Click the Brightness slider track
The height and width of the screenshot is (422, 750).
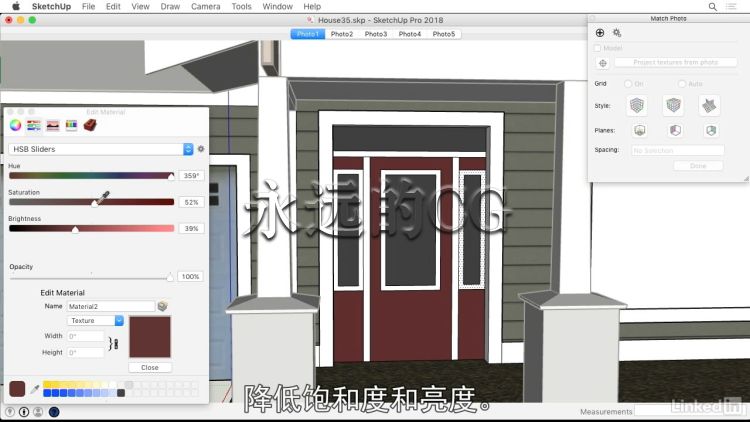click(x=91, y=228)
